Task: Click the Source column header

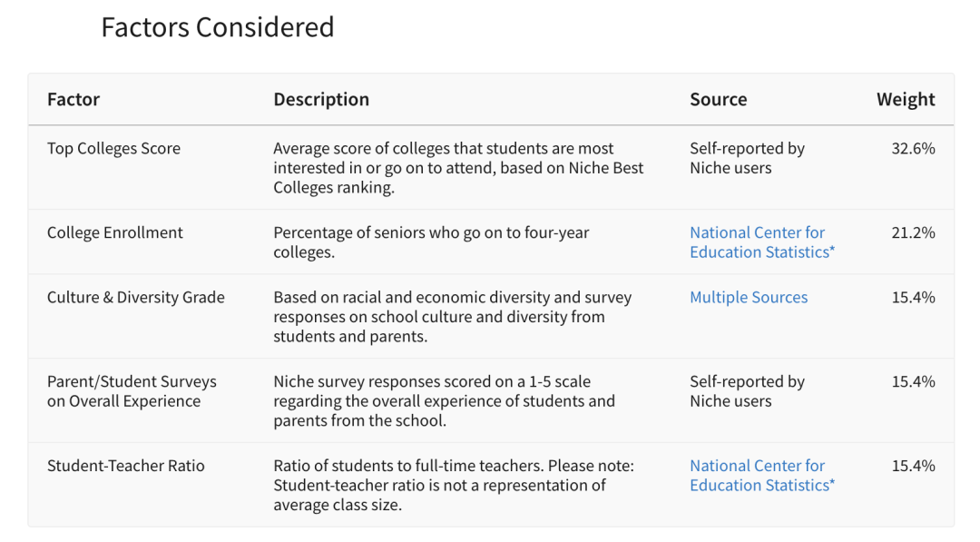Action: pyautogui.click(x=718, y=99)
